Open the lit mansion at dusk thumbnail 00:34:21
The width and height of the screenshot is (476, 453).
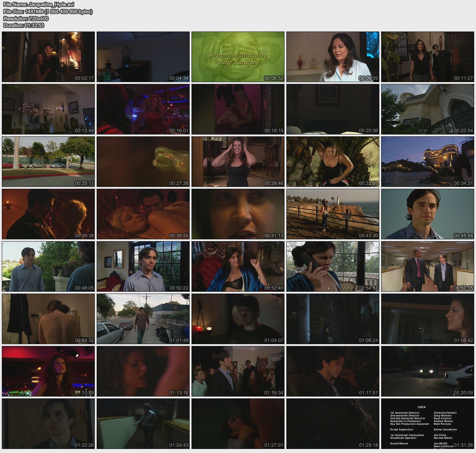click(x=428, y=162)
